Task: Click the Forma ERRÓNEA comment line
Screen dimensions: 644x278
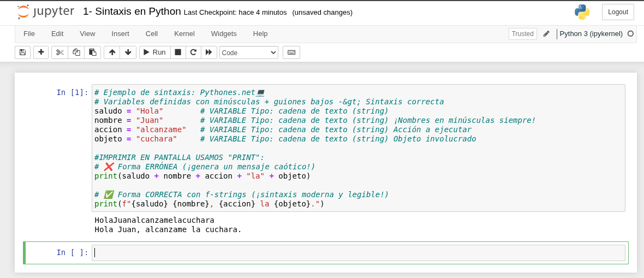Action: point(205,167)
